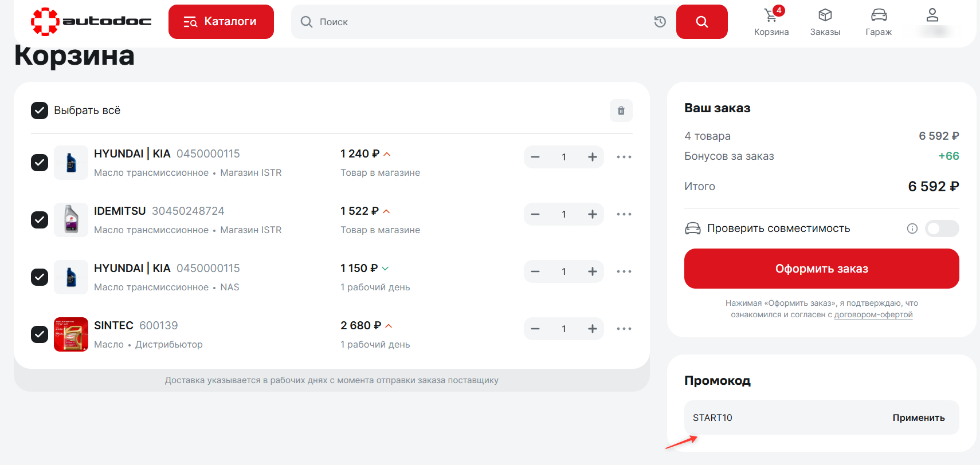Viewport: 980px width, 465px height.
Task: Increase quantity of IDEMITSU oil
Action: click(x=592, y=214)
